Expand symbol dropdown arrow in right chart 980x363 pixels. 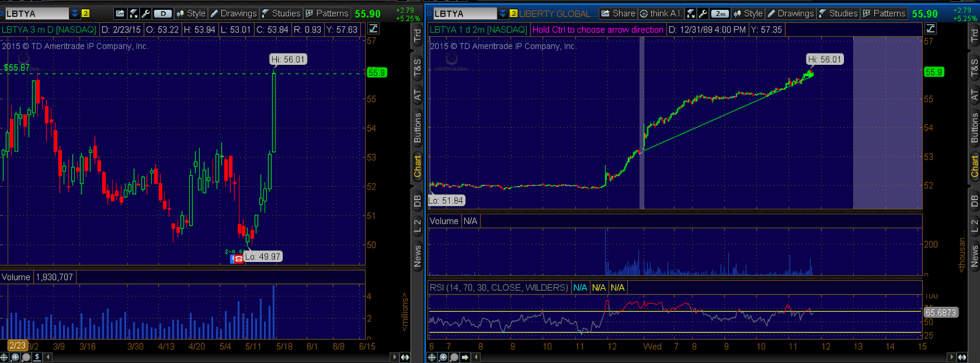503,13
